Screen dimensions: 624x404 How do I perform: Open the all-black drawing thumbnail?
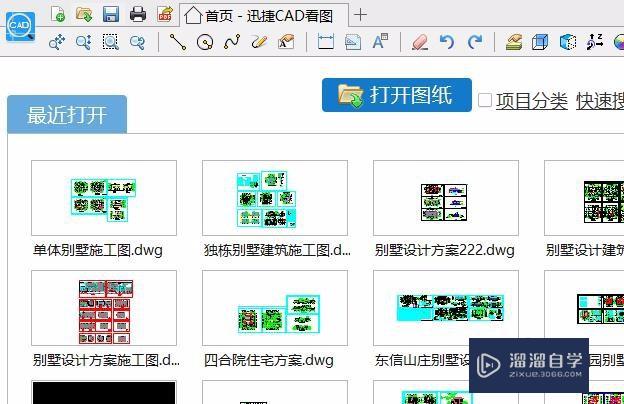[104, 392]
